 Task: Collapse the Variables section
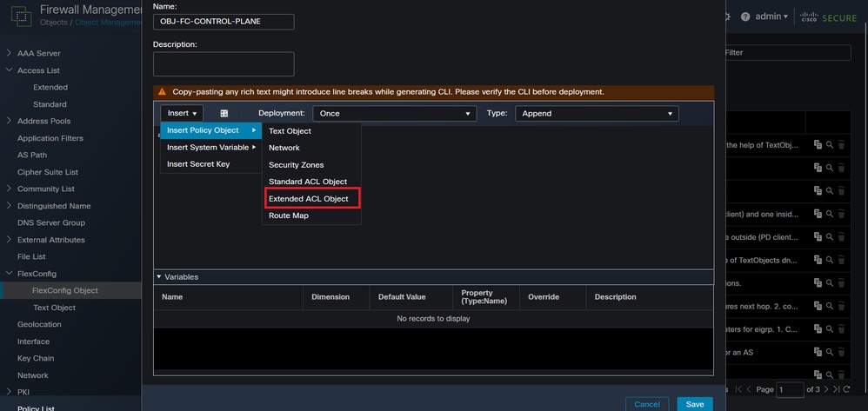[x=159, y=277]
